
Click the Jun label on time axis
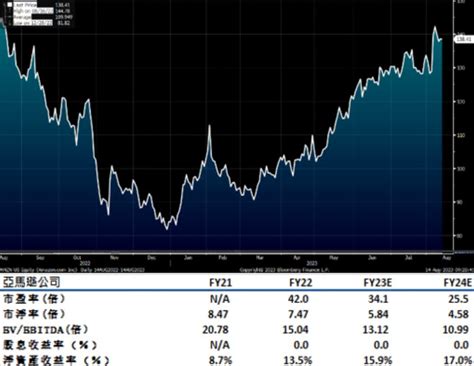[x=372, y=258]
